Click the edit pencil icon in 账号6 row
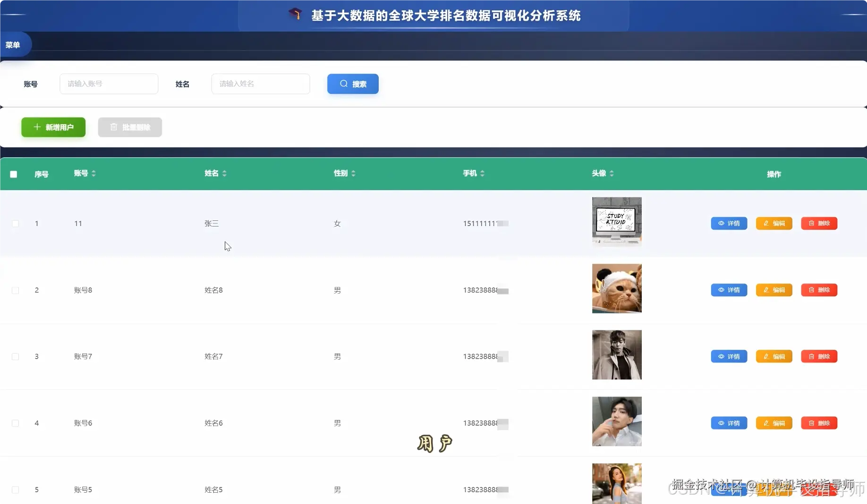Viewport: 867px width, 504px height. 765,423
